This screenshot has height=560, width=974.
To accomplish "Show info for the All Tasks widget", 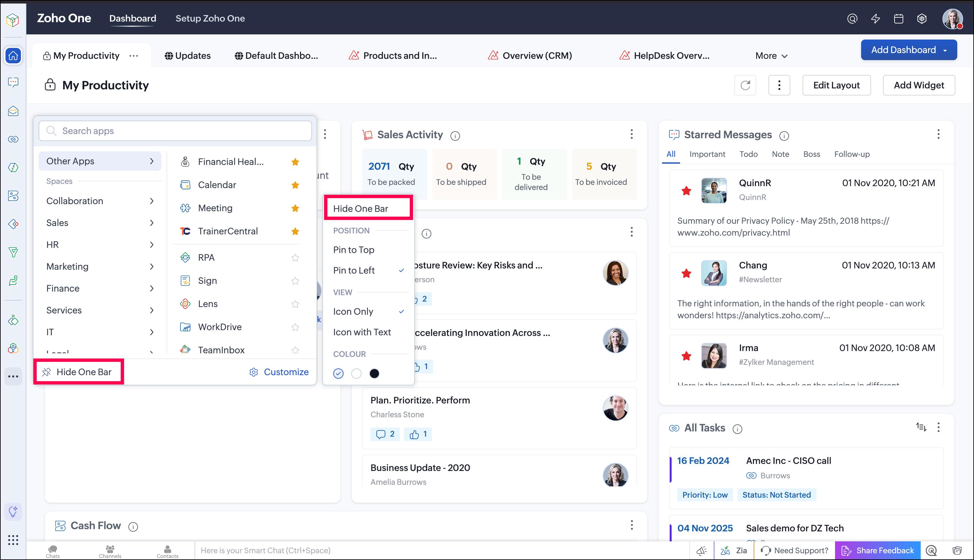I will click(737, 429).
